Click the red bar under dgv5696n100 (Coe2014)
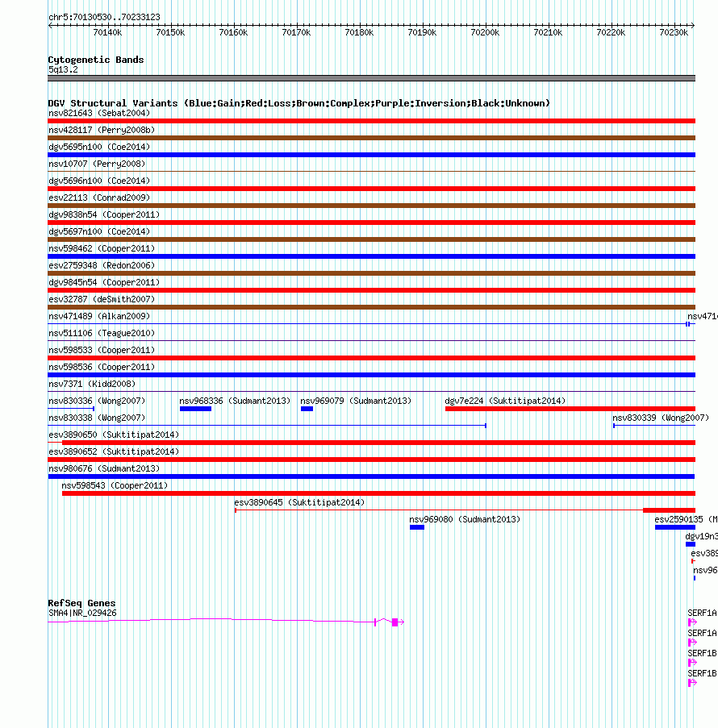This screenshot has height=728, width=718. (371, 189)
